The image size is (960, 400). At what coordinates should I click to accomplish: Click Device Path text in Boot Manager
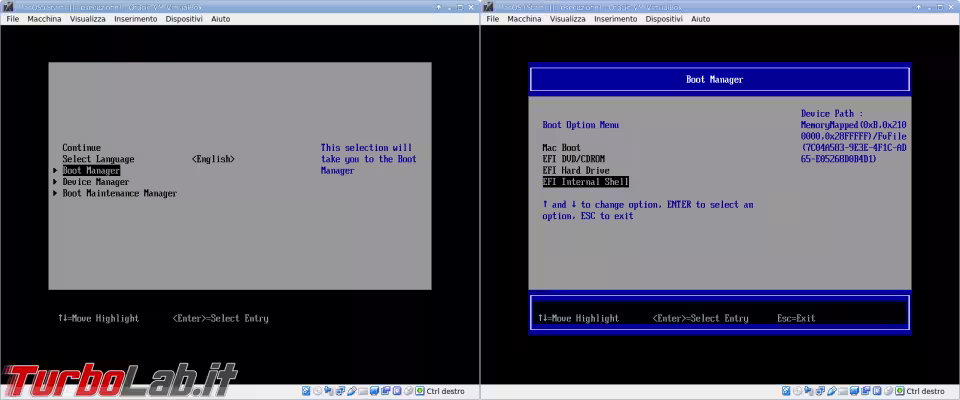tap(853, 136)
